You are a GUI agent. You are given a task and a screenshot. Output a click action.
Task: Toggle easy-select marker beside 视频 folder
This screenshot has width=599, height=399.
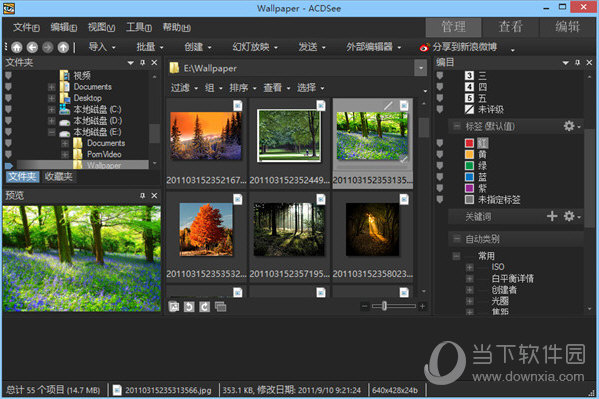(8, 75)
